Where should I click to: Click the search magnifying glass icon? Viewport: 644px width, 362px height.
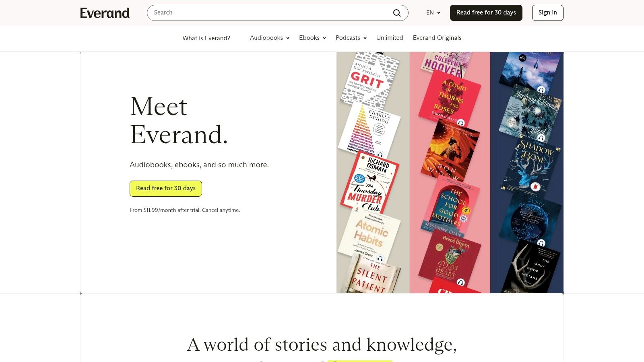pyautogui.click(x=397, y=13)
